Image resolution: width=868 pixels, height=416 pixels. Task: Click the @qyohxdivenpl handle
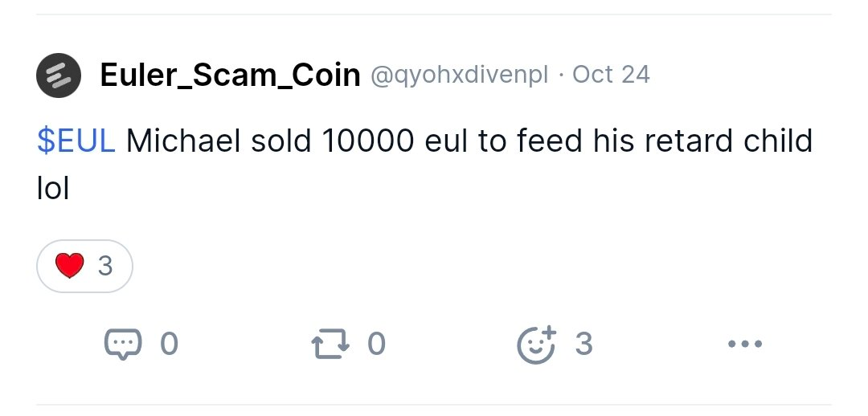459,75
